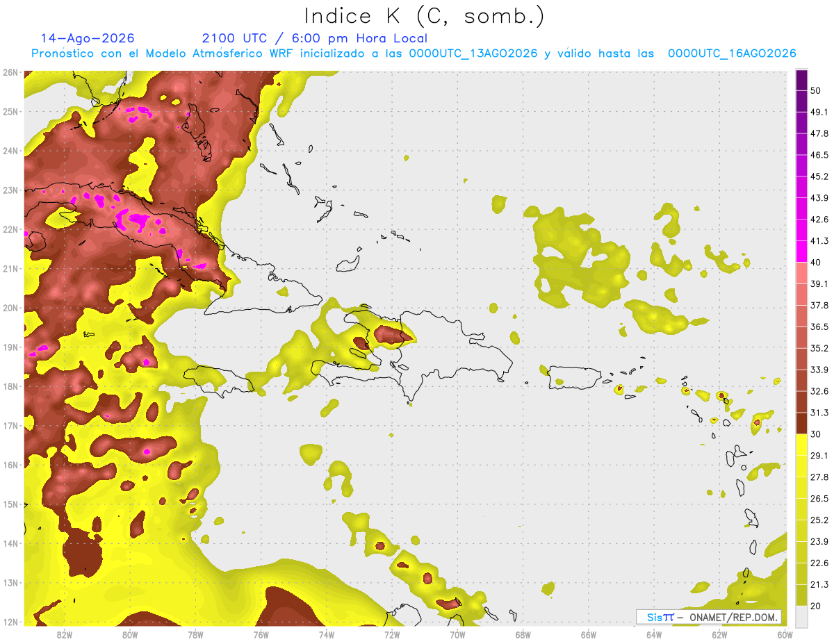Pick the gray color bar segment below 20
The width and height of the screenshot is (834, 644).
point(802,616)
